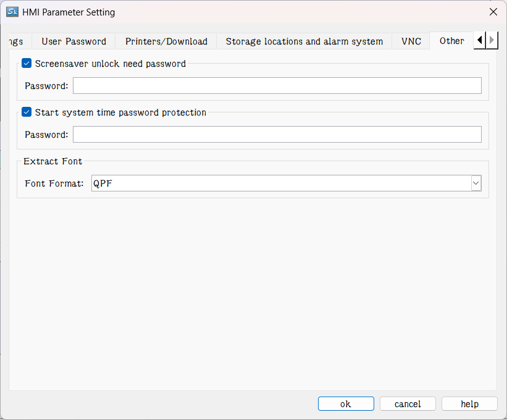507x420 pixels.
Task: Click the HMI Parameter Setting title bar
Action: (x=247, y=12)
